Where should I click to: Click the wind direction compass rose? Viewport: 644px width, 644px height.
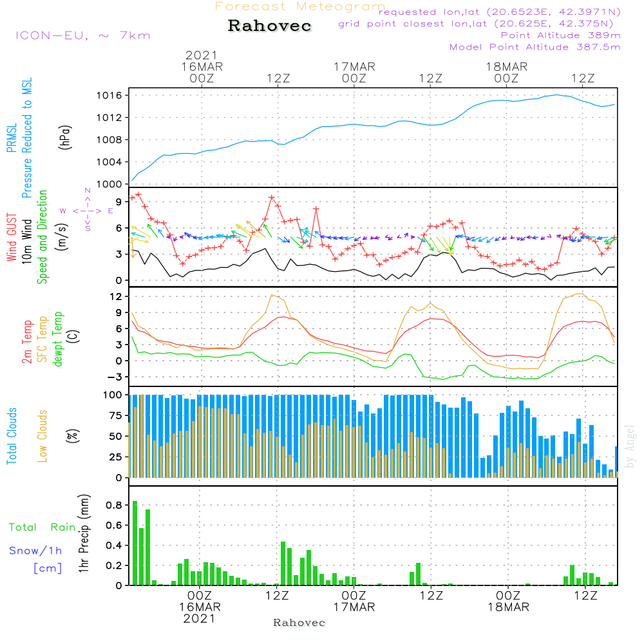coord(88,210)
